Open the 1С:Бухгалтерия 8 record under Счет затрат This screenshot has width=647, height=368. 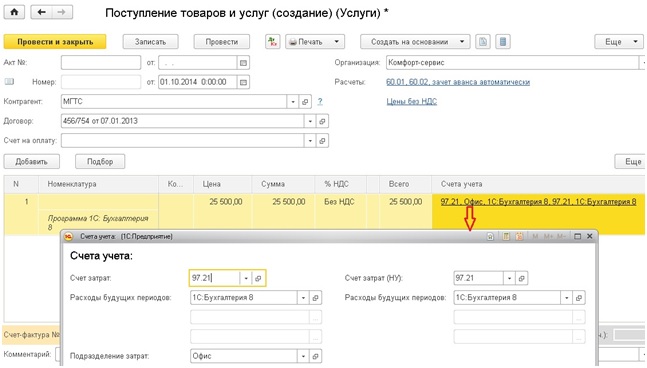(316, 297)
